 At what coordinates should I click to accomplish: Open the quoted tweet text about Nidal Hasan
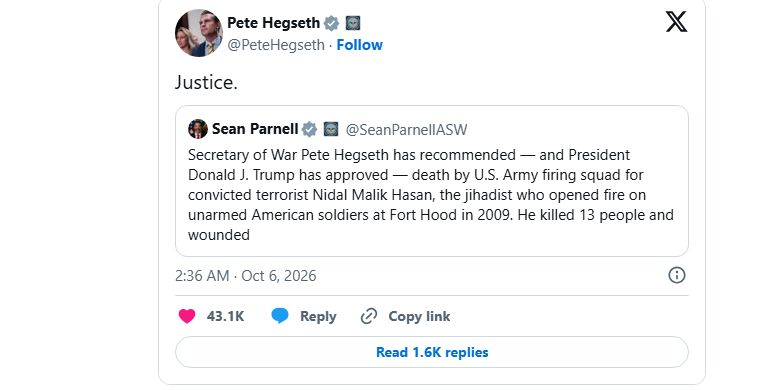pyautogui.click(x=431, y=195)
